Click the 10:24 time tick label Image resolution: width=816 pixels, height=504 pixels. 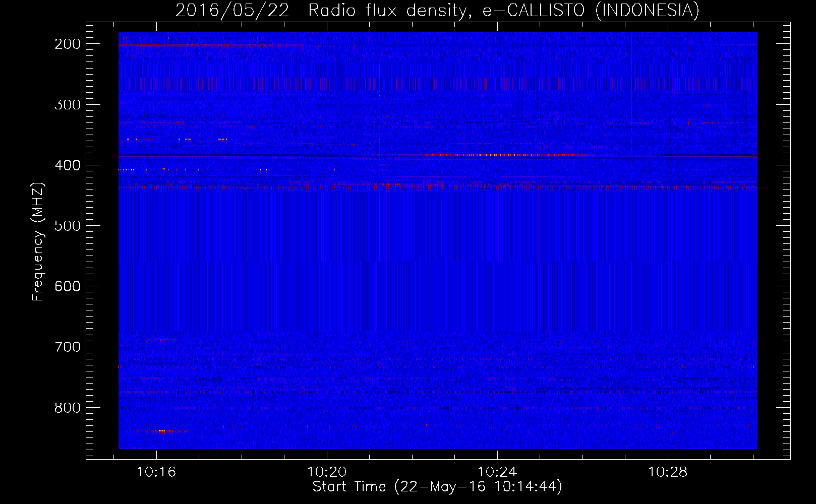pyautogui.click(x=497, y=472)
